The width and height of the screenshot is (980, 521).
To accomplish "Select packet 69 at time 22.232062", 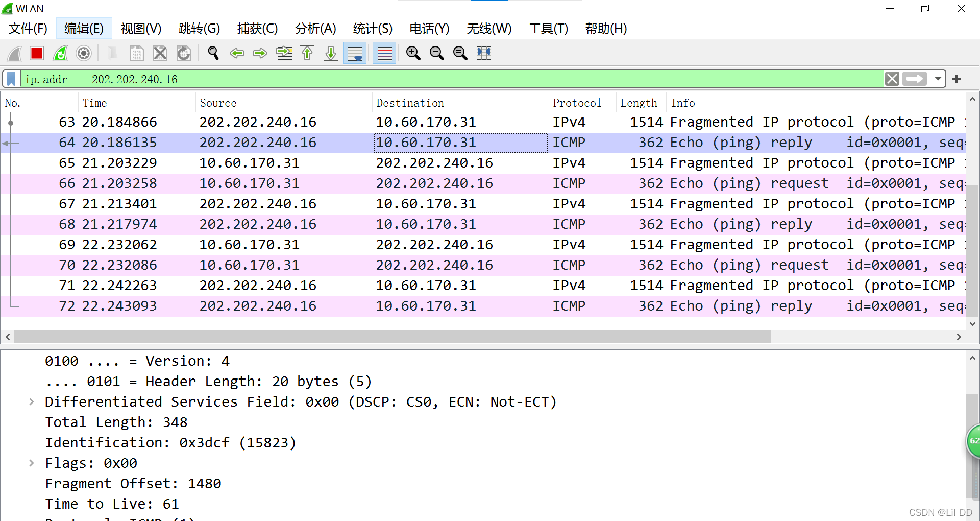I will click(x=483, y=245).
